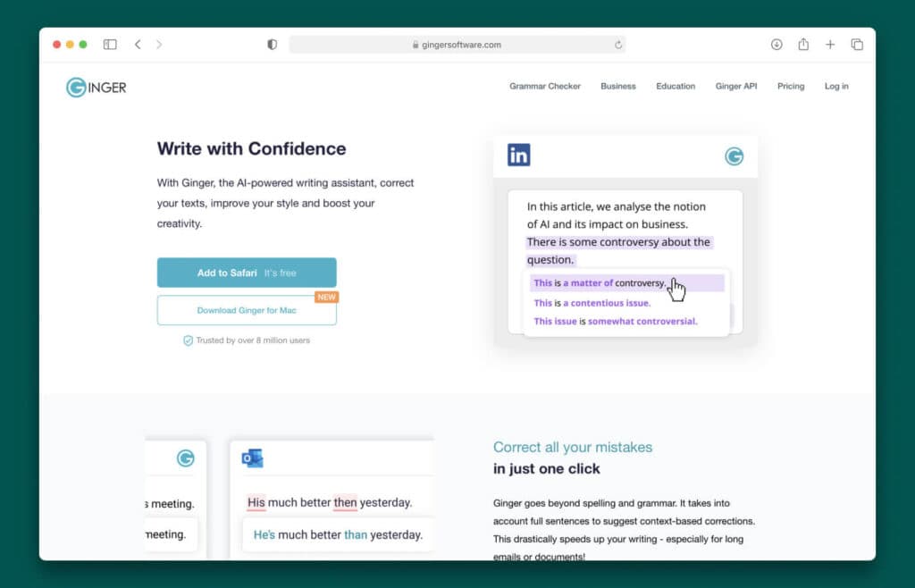
Task: Open the Education navigation item
Action: tap(676, 87)
